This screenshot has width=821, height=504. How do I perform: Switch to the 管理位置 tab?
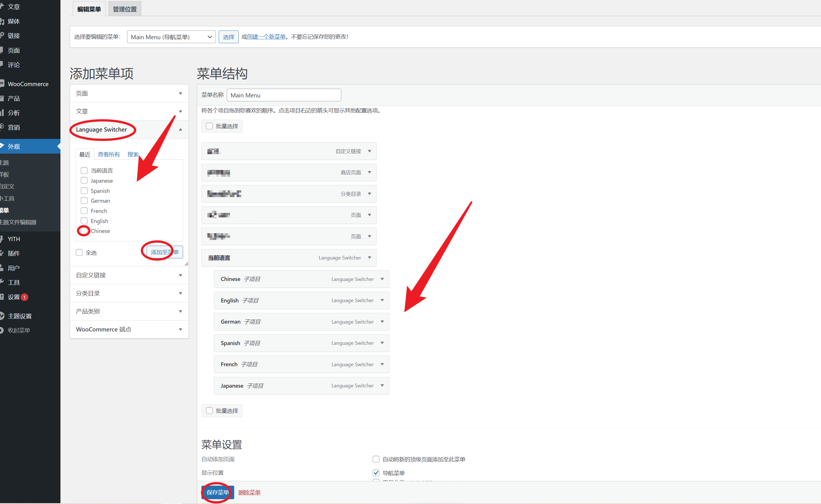point(124,8)
